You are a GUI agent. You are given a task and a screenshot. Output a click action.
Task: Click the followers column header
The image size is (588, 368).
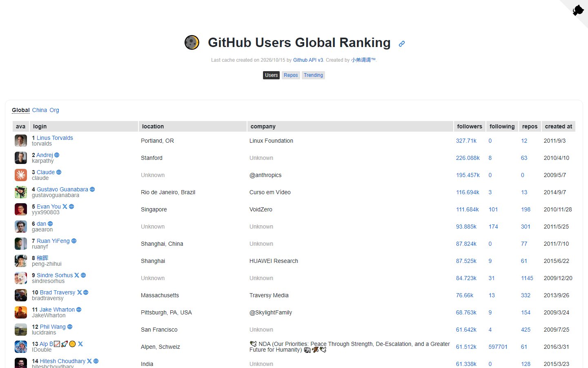[x=470, y=126]
